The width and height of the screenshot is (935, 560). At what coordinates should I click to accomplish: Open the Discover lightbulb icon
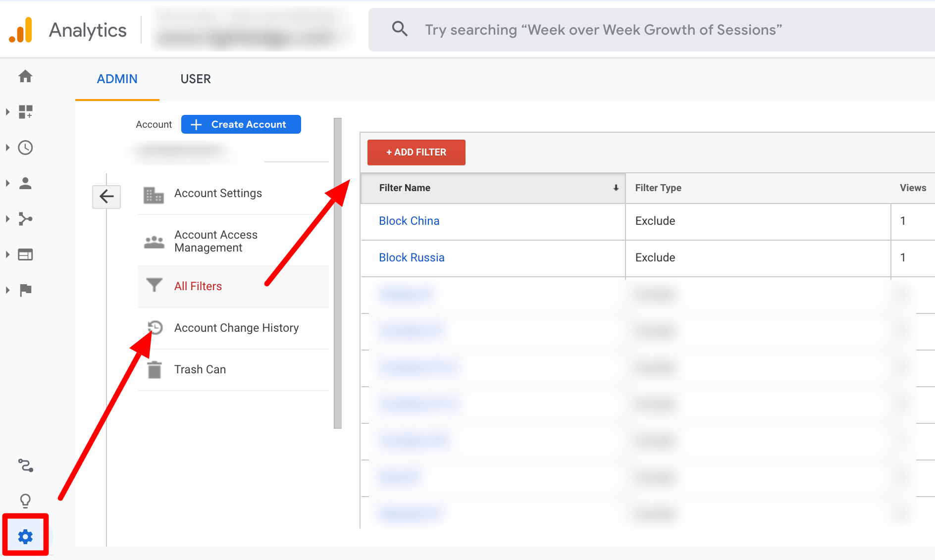(26, 501)
